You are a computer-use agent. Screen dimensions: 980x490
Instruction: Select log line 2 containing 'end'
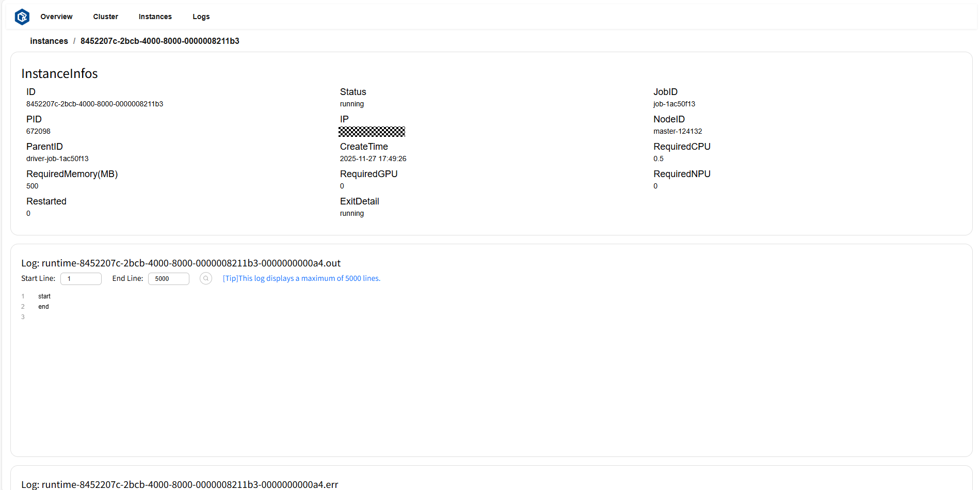(x=43, y=307)
